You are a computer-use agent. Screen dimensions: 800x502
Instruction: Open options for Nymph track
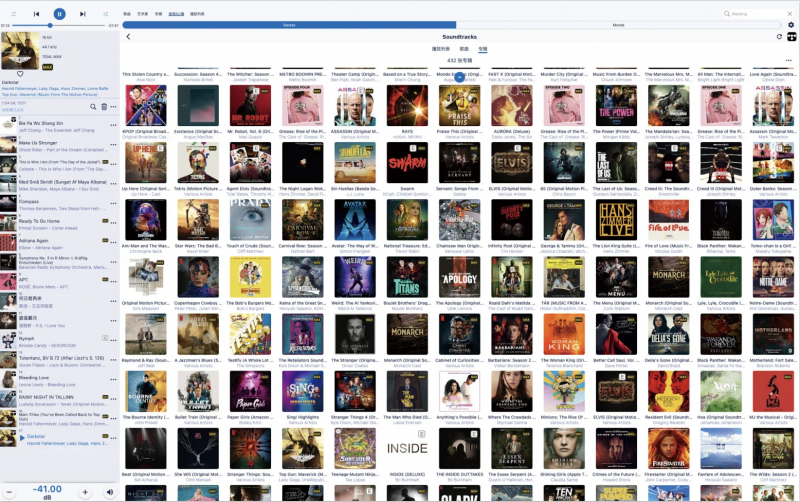point(113,340)
